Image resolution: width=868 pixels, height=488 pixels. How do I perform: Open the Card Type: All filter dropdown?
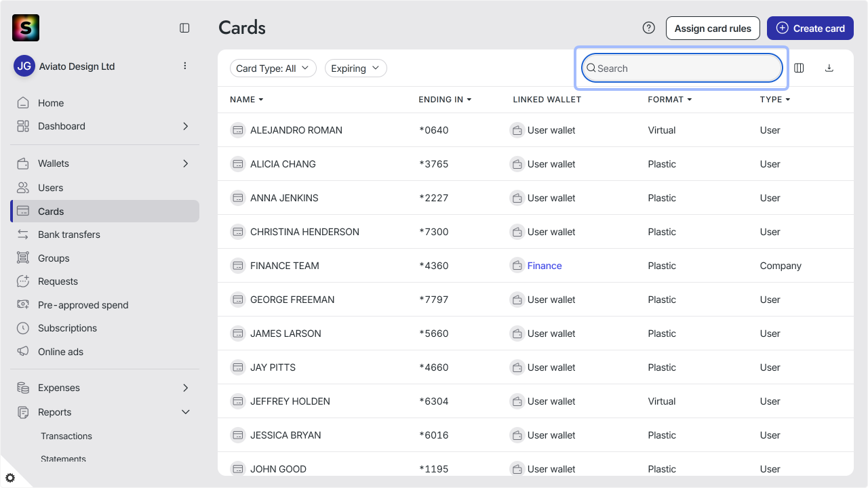(x=273, y=68)
